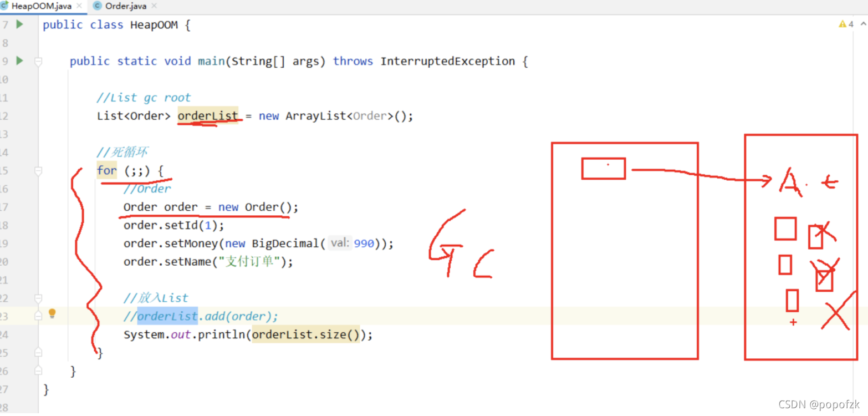Click the highlighted orderList in the comment

coord(167,316)
